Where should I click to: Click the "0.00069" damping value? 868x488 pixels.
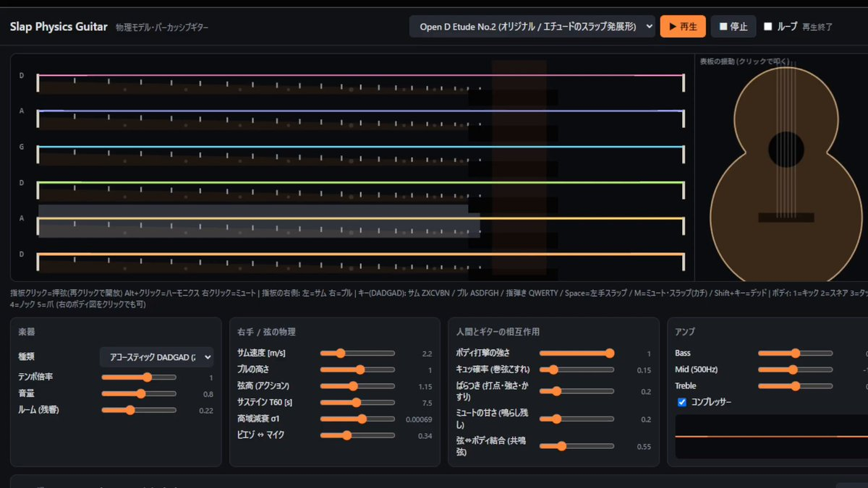[419, 419]
